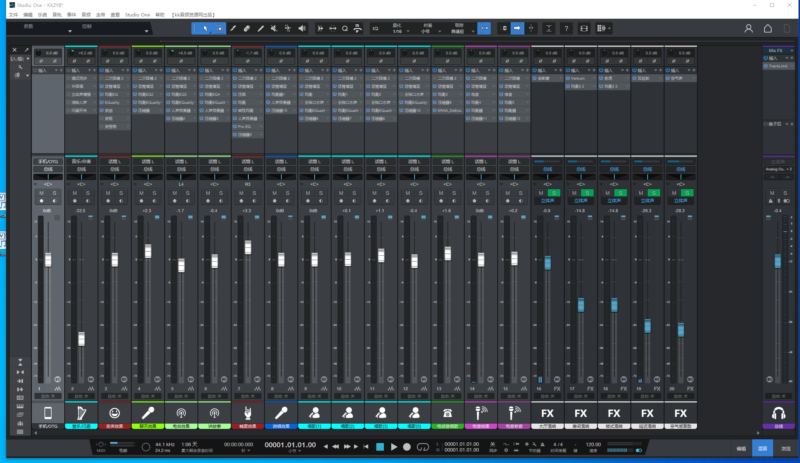Click the smartphone icon on first channel
The image size is (800, 463).
click(48, 412)
